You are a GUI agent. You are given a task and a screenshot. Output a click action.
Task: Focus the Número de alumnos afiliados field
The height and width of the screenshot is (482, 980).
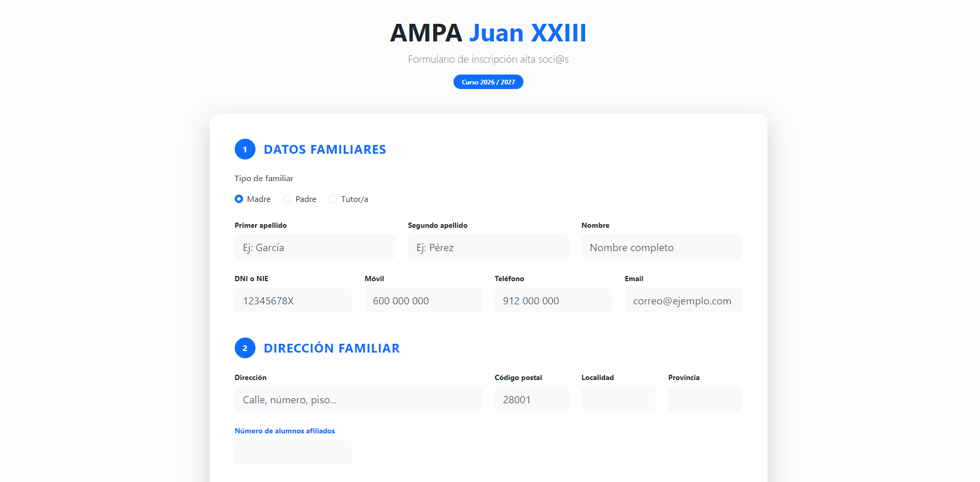pos(293,452)
